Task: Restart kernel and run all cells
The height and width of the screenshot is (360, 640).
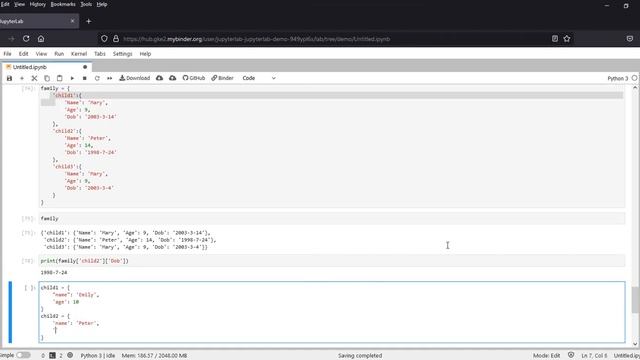Action: tap(109, 78)
